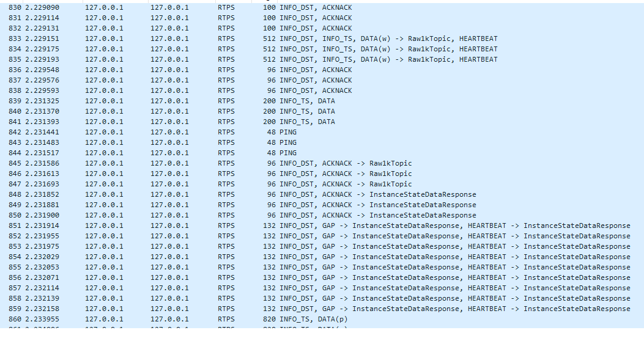Select packet 844 at time 2.231517
The image size is (644, 352).
pos(322,153)
